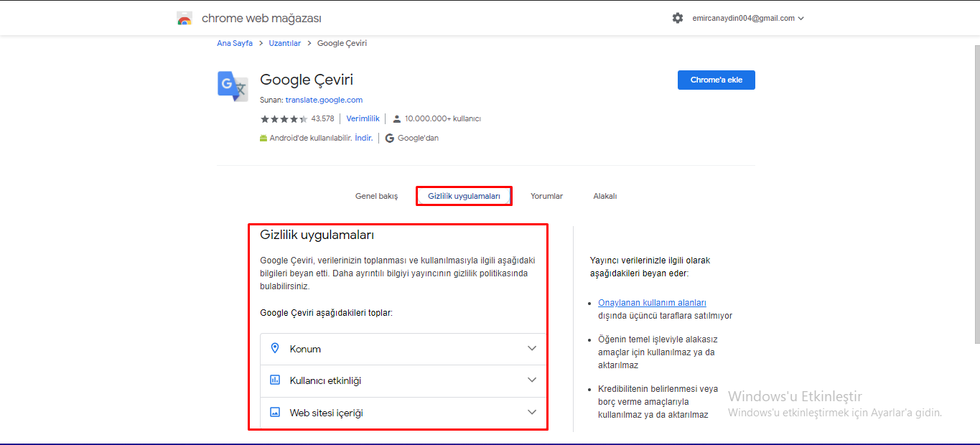
Task: Open the Onaylanan kullanım alanları link
Action: click(x=652, y=303)
